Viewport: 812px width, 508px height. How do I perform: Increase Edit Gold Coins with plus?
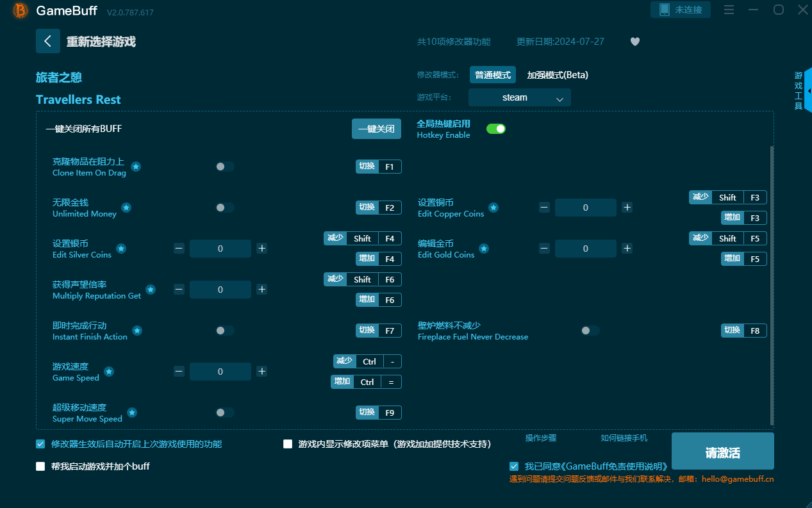pos(627,249)
